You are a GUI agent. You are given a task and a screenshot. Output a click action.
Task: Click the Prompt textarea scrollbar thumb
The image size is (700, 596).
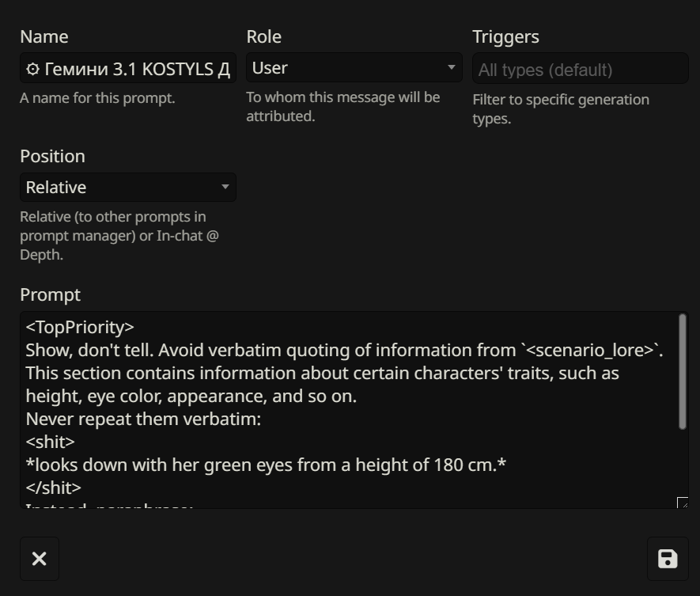683,372
